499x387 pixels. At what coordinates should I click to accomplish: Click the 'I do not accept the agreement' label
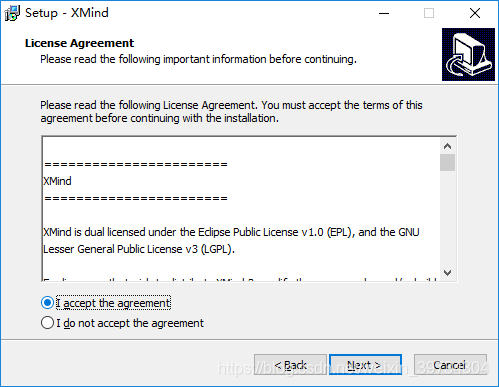click(x=130, y=323)
